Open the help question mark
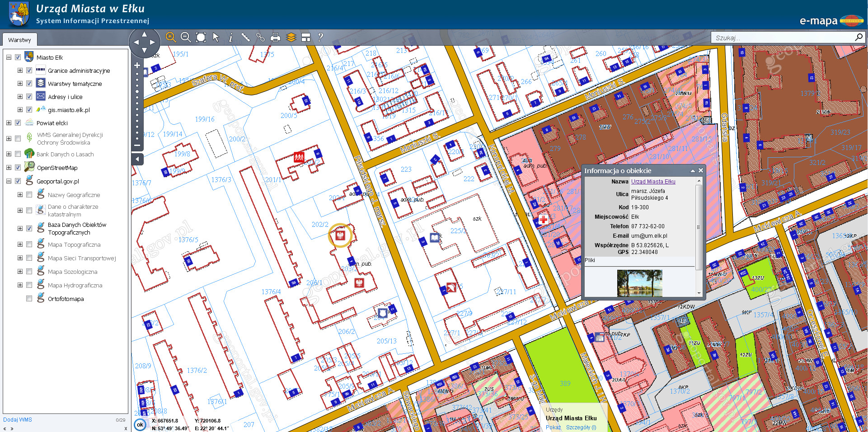868x432 pixels. point(320,37)
